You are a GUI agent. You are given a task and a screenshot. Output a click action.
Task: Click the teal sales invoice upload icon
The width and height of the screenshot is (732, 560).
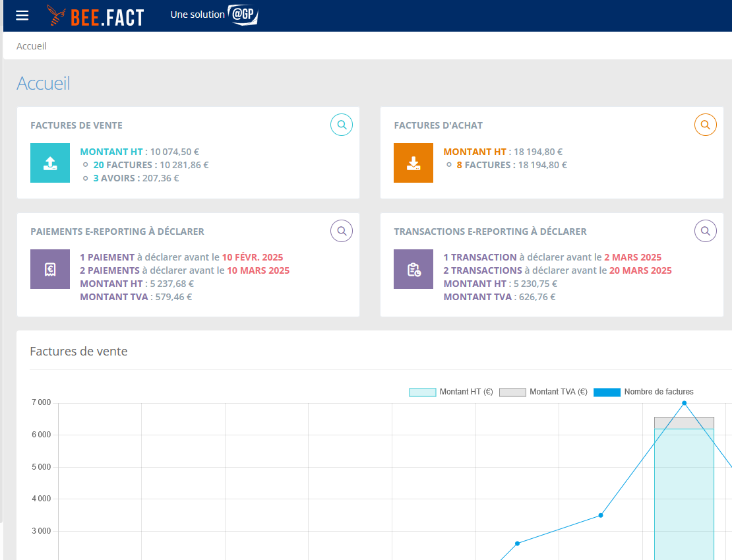coord(50,163)
